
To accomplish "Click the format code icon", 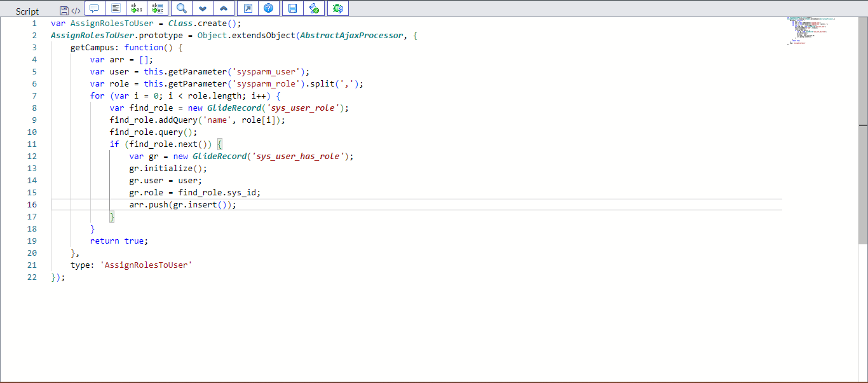I will (115, 8).
